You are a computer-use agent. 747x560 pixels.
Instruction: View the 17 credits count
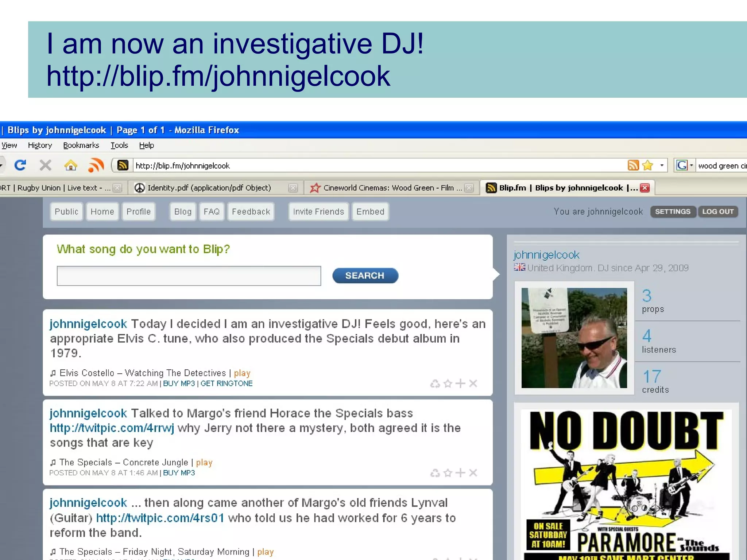pyautogui.click(x=655, y=381)
